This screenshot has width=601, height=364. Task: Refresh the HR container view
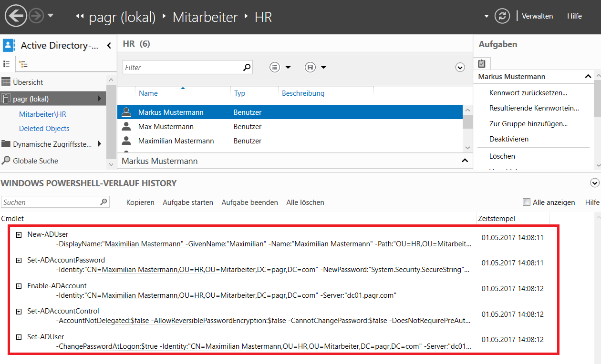tap(502, 16)
